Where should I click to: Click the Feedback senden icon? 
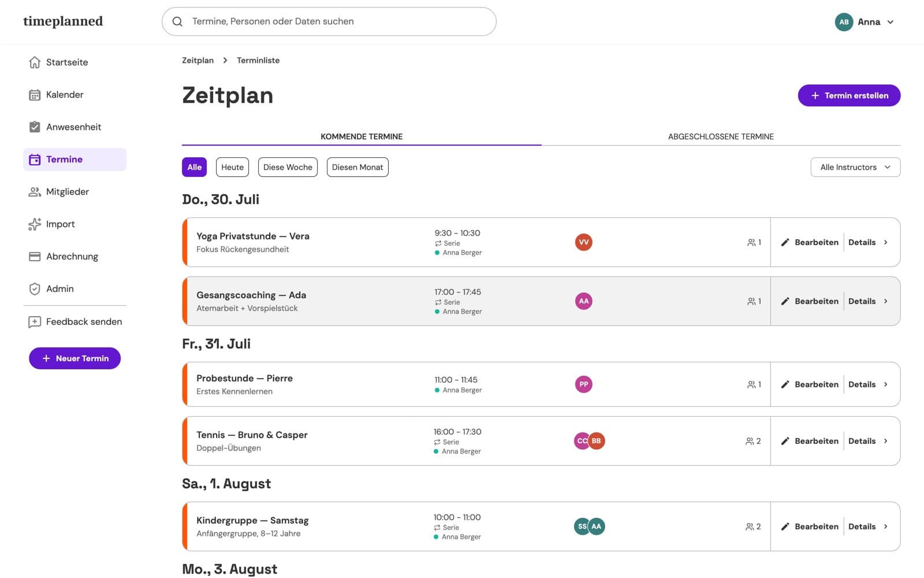click(35, 322)
